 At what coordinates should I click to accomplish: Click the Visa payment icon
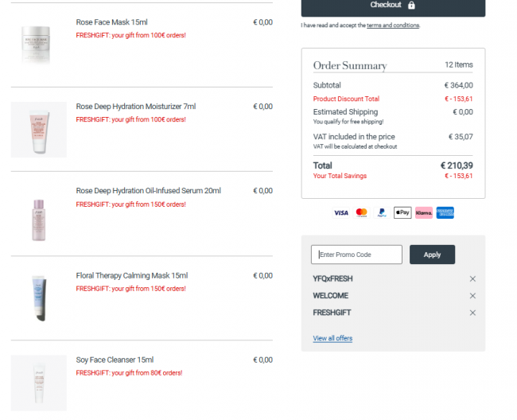[341, 212]
